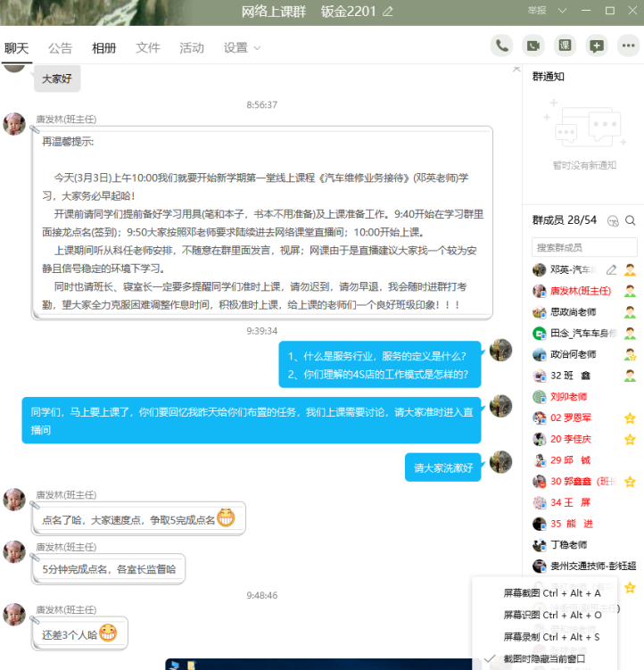Click the 5分钟完成点名 message bubble
The height and width of the screenshot is (670, 644).
tap(109, 569)
